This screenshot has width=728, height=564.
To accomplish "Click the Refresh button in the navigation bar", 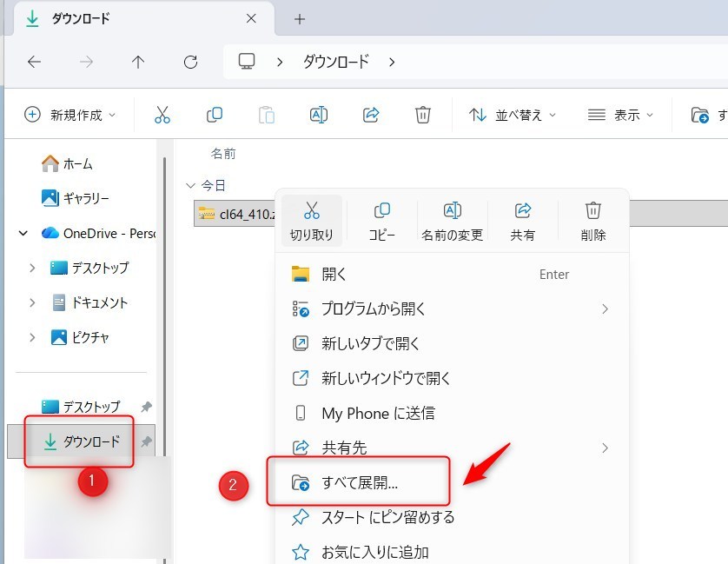I will tap(191, 62).
